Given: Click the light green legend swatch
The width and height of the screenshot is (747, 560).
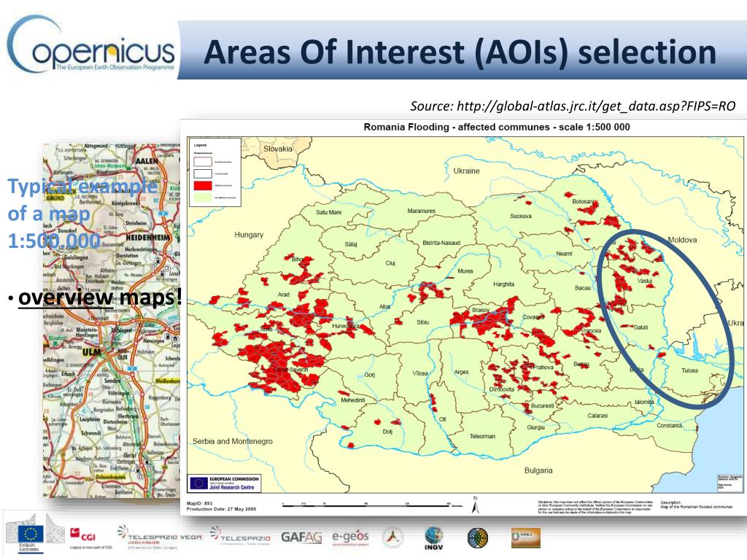Looking at the screenshot, I should tap(203, 197).
